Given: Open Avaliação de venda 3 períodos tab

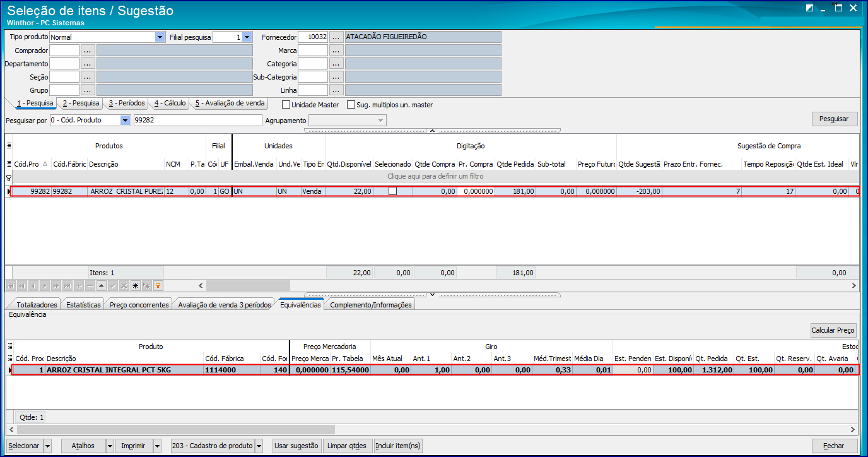Looking at the screenshot, I should coord(225,305).
